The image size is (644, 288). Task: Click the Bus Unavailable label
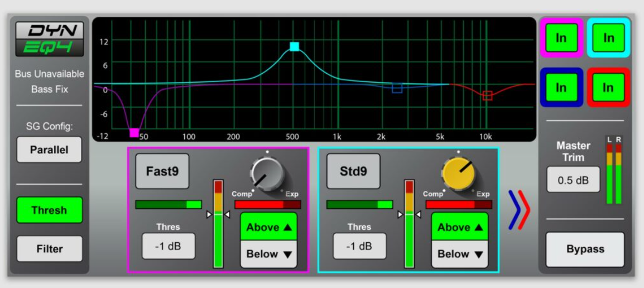[49, 74]
